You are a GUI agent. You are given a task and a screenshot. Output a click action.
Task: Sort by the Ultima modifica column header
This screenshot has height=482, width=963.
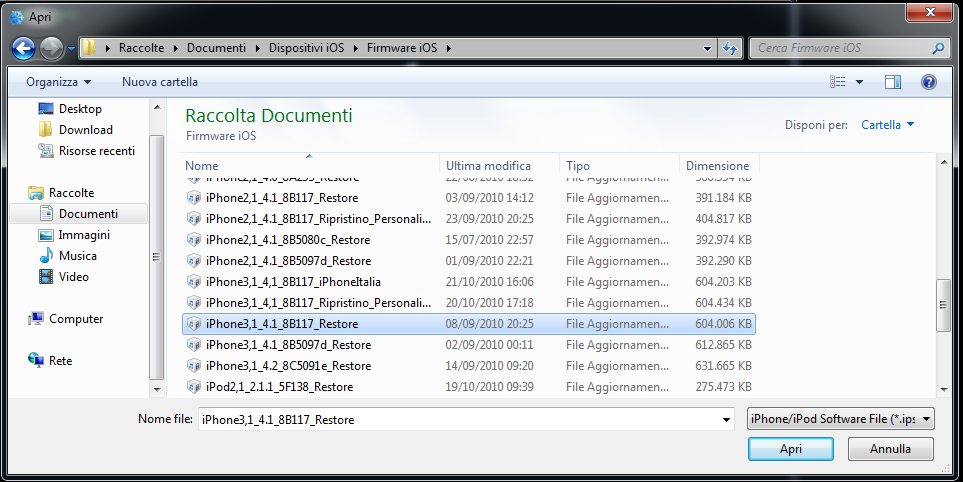coord(499,166)
